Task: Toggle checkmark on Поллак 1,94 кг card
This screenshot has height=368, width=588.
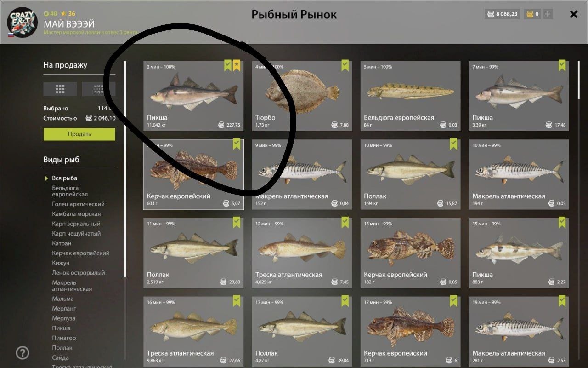Action: 453,144
